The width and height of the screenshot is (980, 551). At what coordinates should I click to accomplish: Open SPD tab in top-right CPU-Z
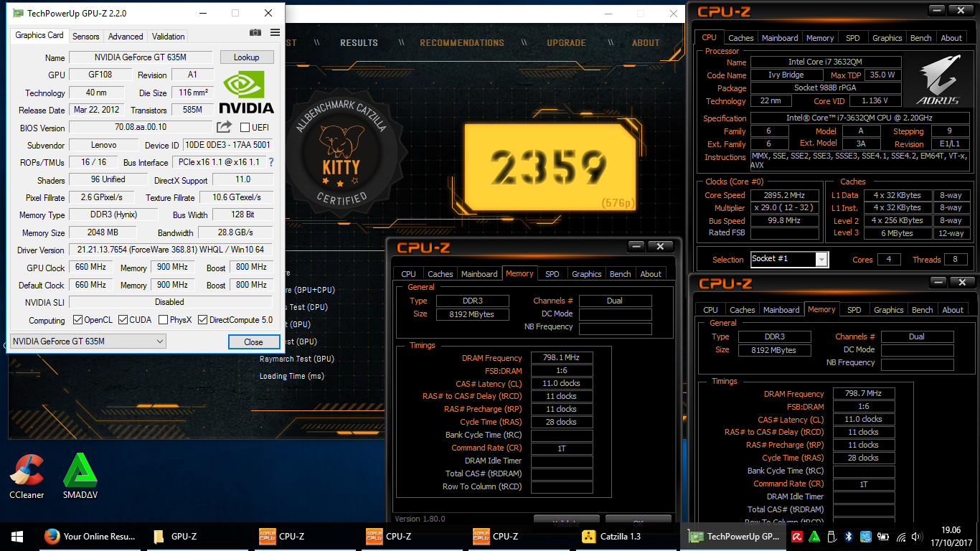[852, 38]
